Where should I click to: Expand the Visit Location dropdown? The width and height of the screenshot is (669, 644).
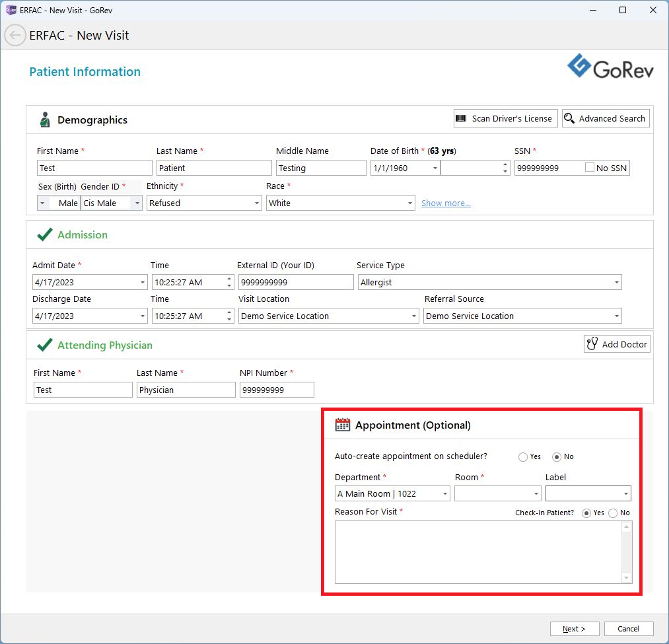point(414,316)
